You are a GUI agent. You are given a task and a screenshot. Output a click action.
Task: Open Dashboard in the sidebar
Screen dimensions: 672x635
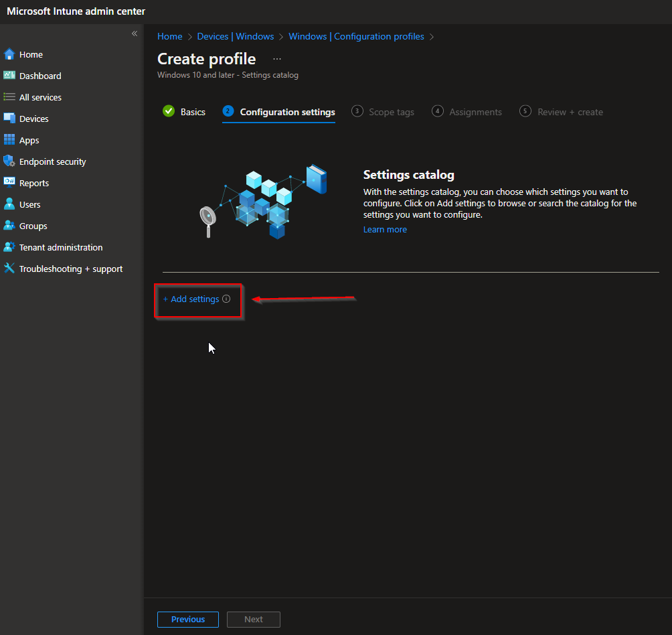[40, 76]
